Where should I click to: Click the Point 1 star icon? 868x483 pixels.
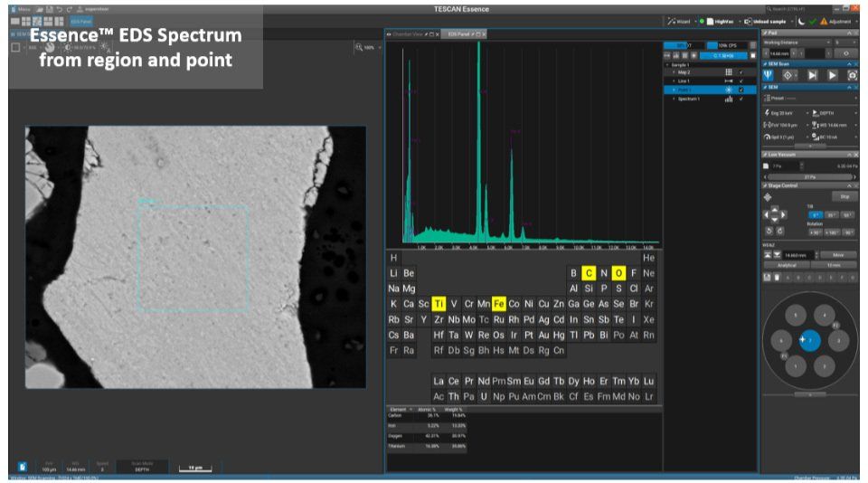729,90
